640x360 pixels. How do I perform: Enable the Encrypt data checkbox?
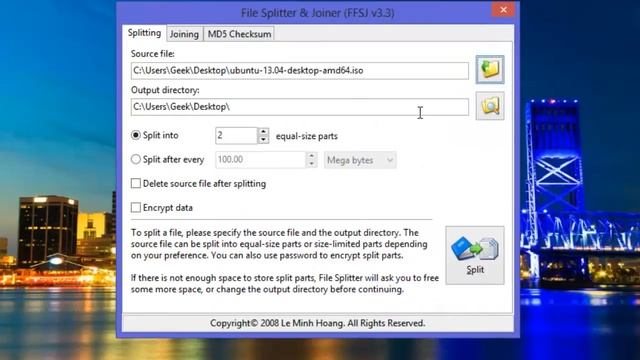click(136, 207)
